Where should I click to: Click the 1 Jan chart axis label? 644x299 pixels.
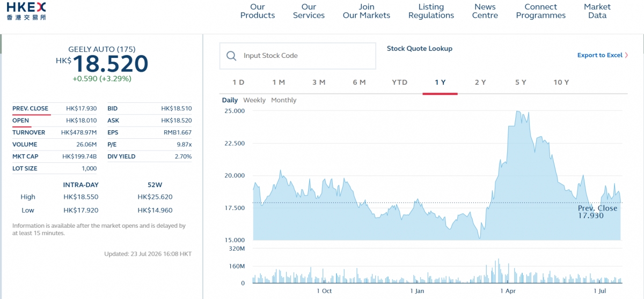(x=417, y=291)
